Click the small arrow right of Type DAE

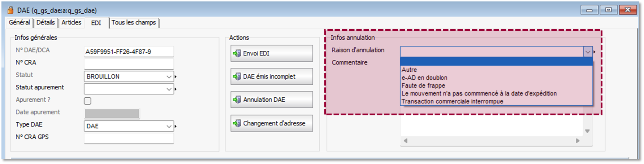click(176, 126)
